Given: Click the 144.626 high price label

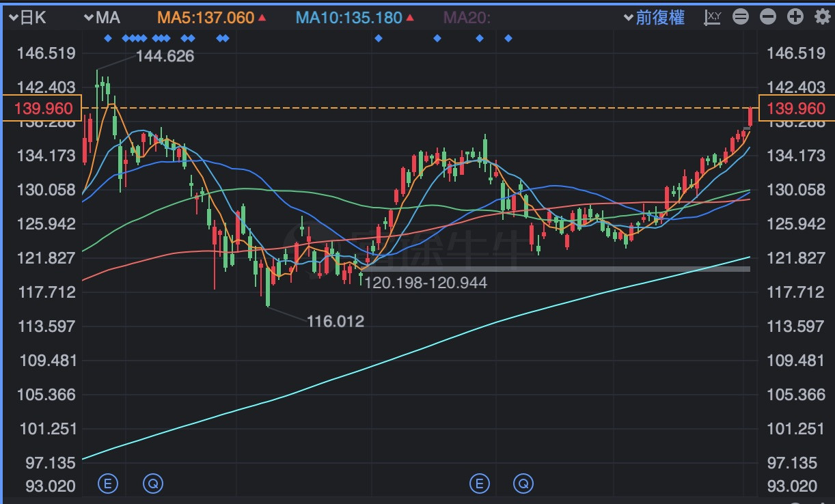Looking at the screenshot, I should tap(165, 56).
